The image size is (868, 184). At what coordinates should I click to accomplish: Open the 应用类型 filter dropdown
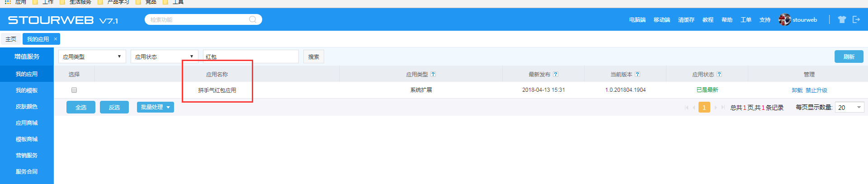pyautogui.click(x=92, y=57)
